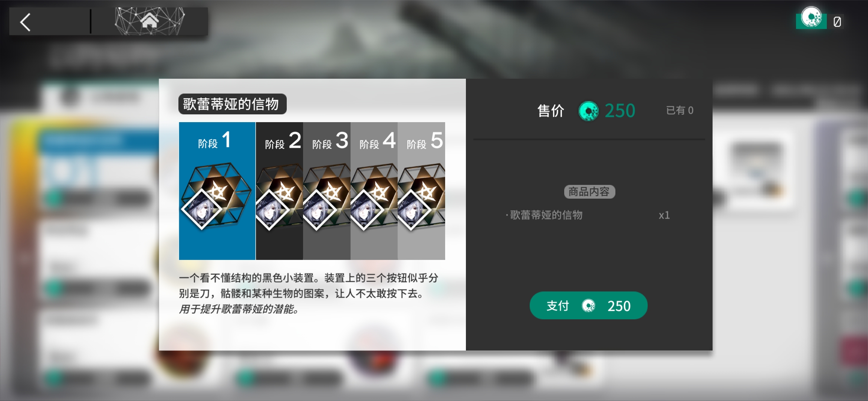Screen dimensions: 868x401
Task: Click the currency icon inside pay button
Action: (x=588, y=306)
